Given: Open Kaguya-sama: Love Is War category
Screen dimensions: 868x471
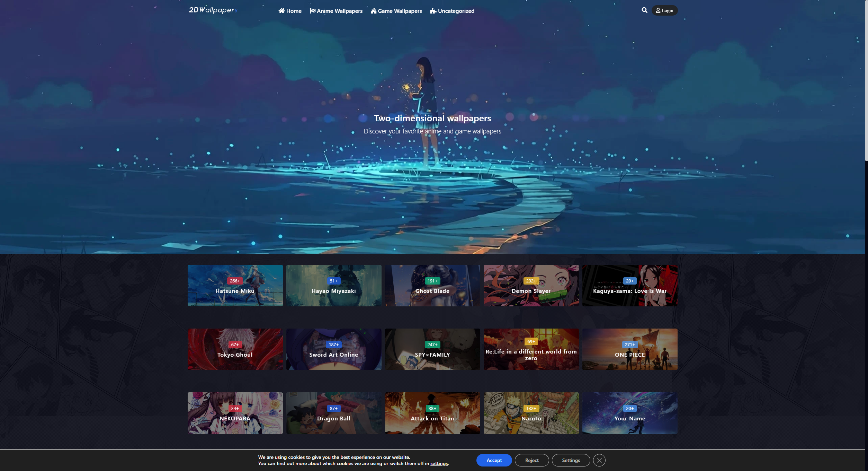Looking at the screenshot, I should 629,286.
